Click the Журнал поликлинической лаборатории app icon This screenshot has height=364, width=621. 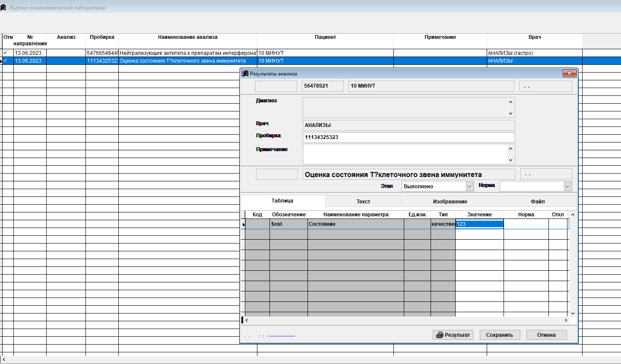(x=3, y=8)
